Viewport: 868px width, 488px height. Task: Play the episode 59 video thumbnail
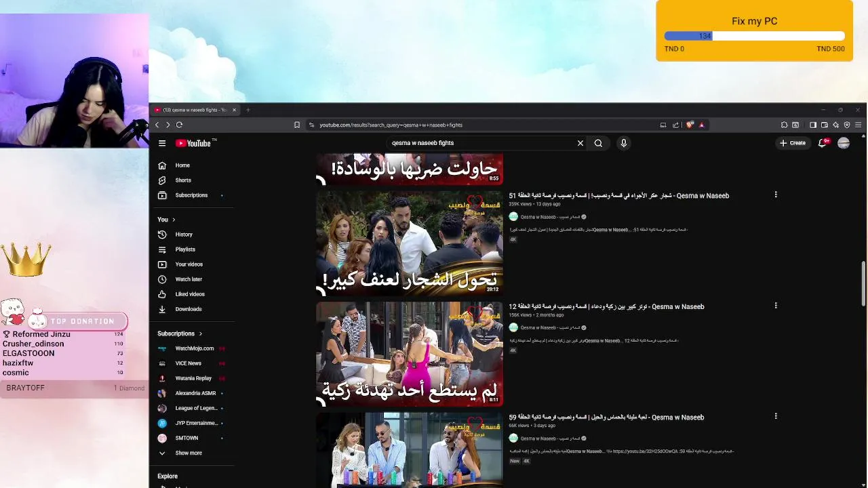click(x=410, y=450)
